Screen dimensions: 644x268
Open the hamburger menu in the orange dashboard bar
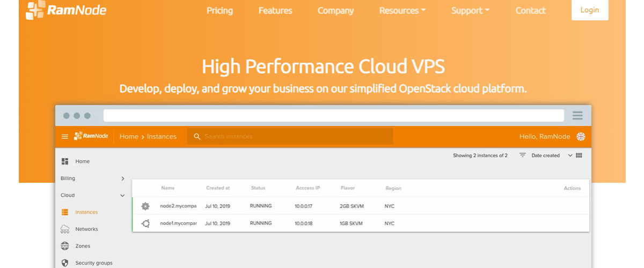pos(65,137)
